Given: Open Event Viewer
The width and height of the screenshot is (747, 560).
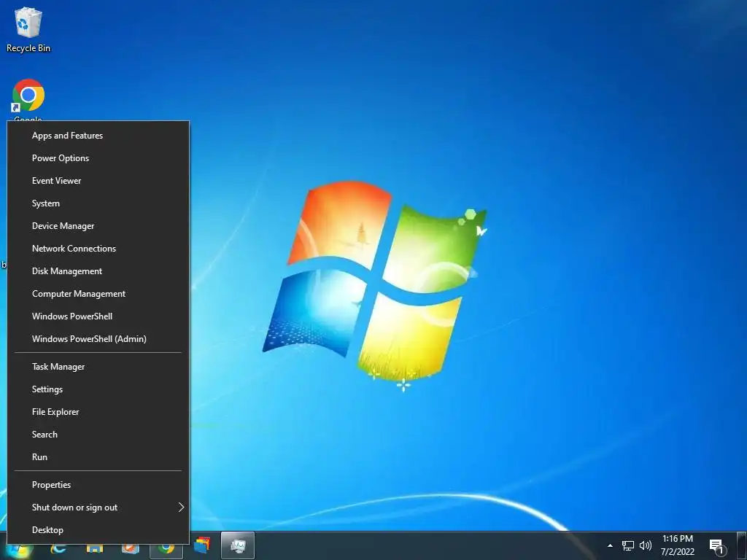Looking at the screenshot, I should [98, 181].
